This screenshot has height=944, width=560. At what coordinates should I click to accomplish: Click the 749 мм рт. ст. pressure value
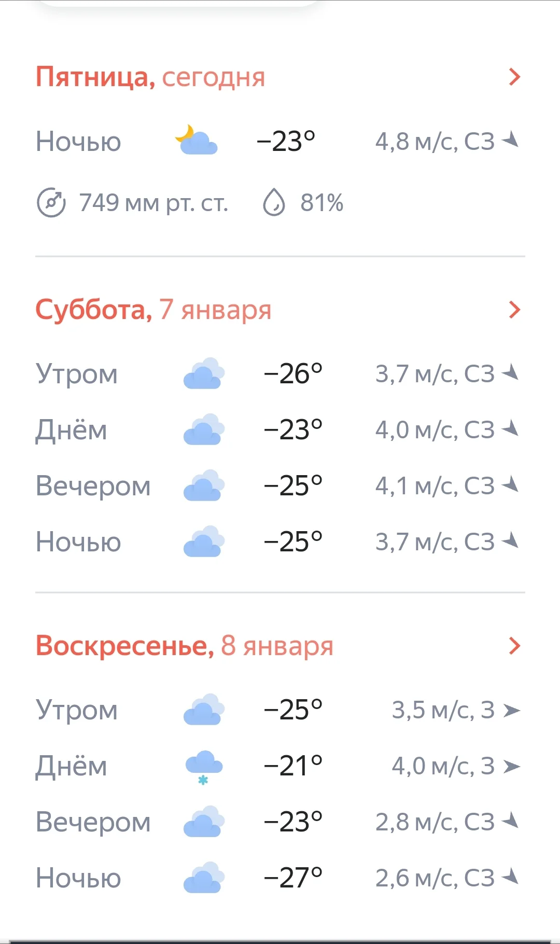coord(153,203)
